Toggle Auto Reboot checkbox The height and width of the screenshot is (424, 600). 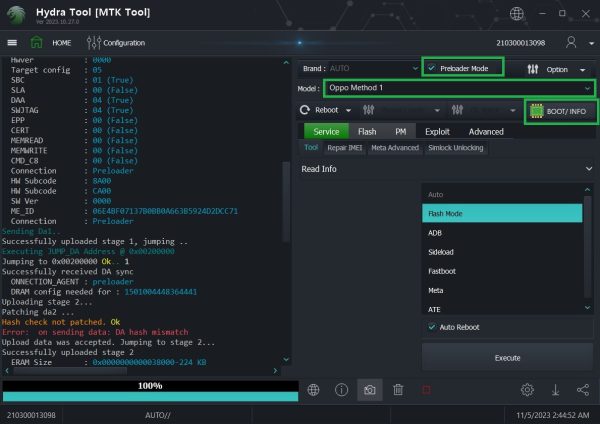tap(432, 327)
